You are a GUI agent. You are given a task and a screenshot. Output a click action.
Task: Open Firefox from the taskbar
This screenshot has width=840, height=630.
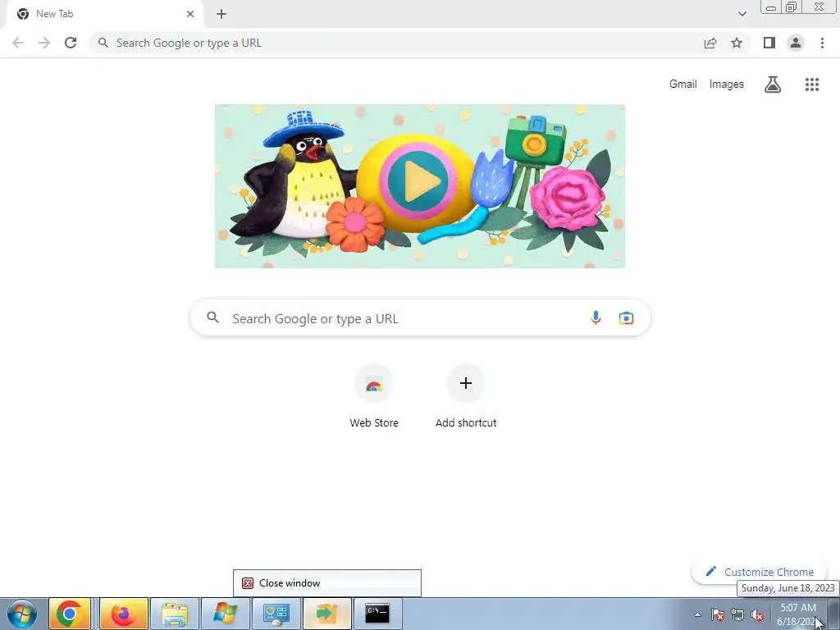pyautogui.click(x=123, y=614)
